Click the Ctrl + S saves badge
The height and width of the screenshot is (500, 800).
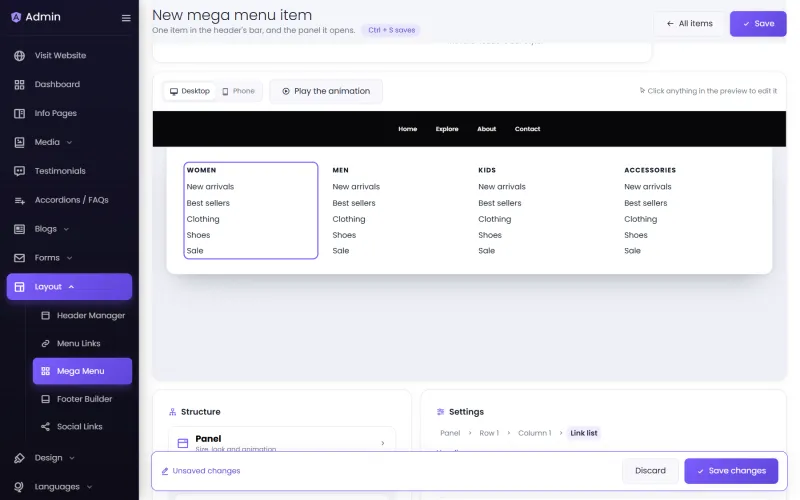point(391,30)
